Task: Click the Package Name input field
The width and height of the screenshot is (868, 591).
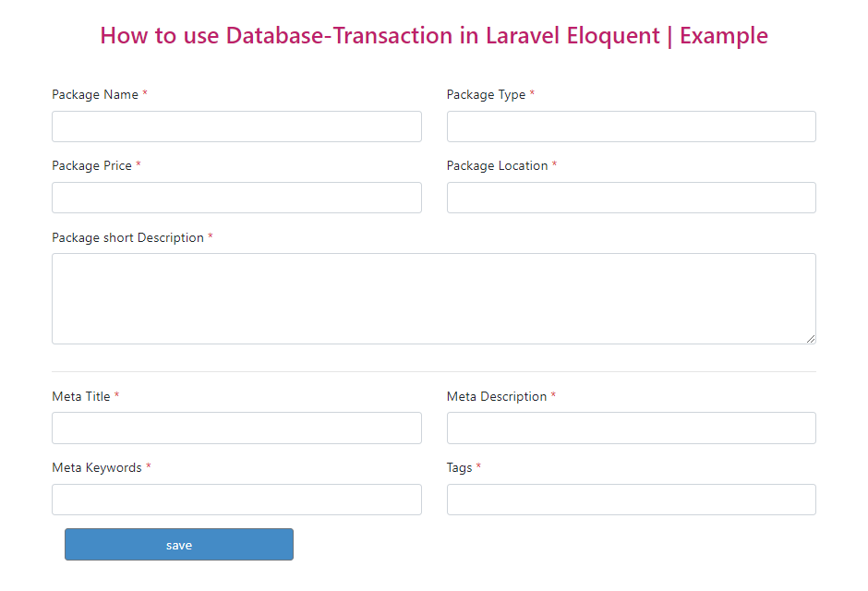Action: tap(236, 127)
